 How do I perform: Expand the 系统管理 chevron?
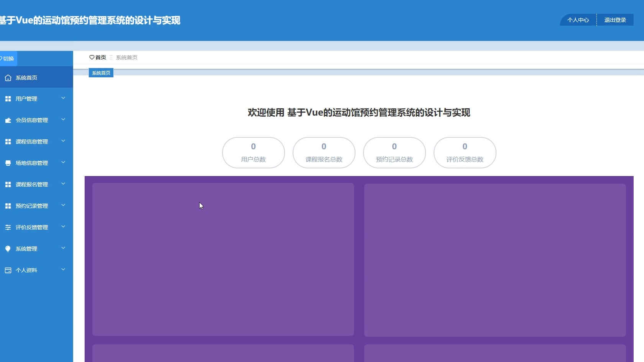coord(63,248)
